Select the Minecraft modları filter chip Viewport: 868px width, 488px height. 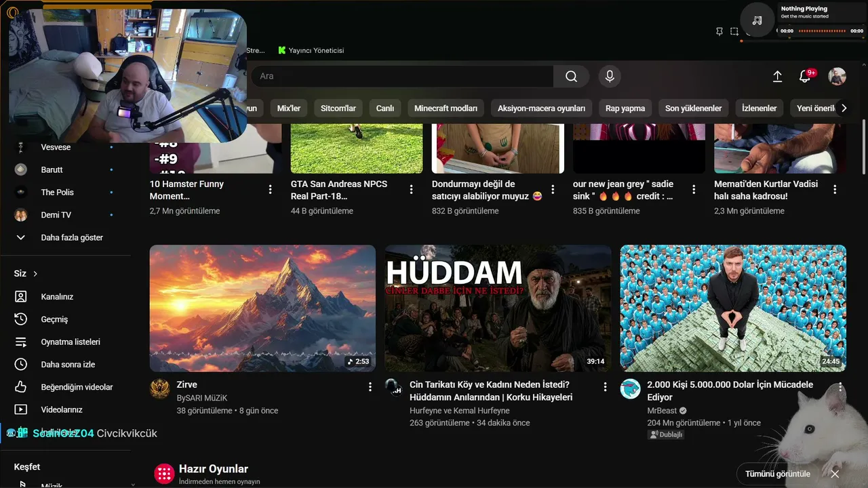click(446, 108)
